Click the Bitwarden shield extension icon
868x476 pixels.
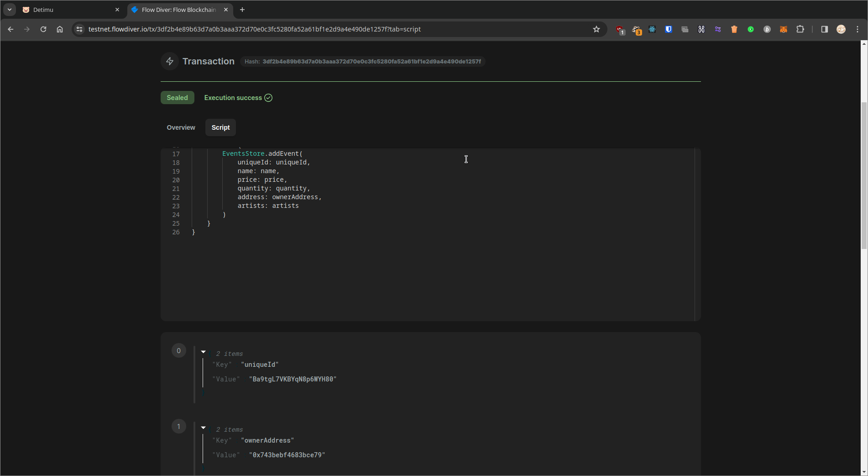point(669,29)
